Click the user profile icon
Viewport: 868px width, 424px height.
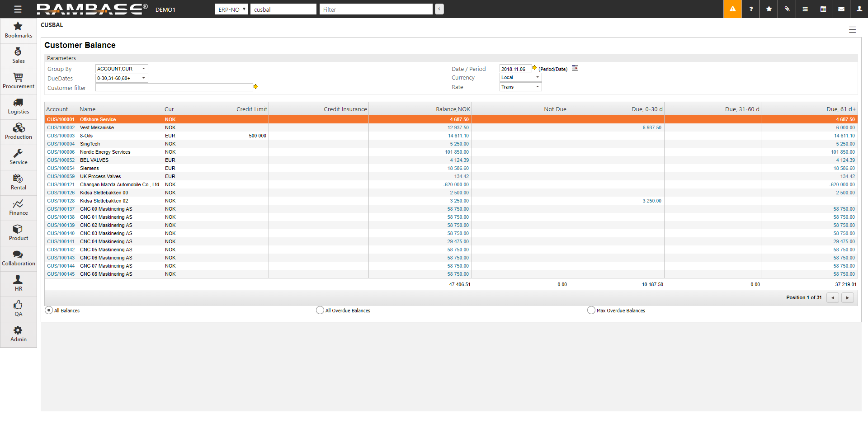pyautogui.click(x=859, y=9)
